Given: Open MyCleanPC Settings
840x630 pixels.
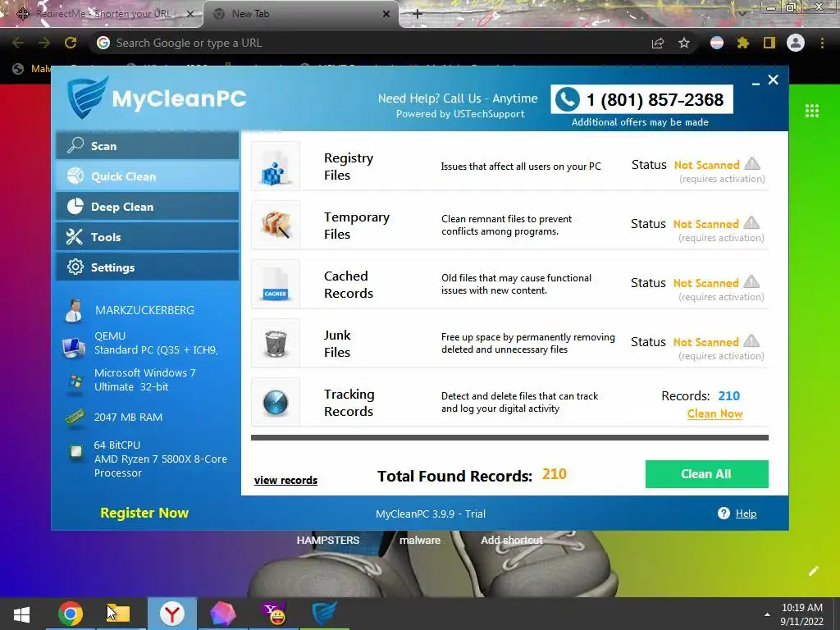Looking at the screenshot, I should (x=148, y=267).
